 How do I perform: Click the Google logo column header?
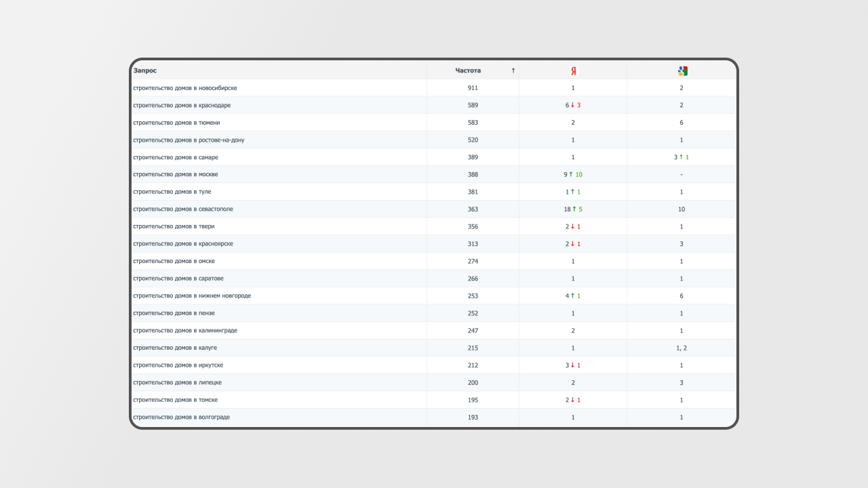(x=682, y=70)
